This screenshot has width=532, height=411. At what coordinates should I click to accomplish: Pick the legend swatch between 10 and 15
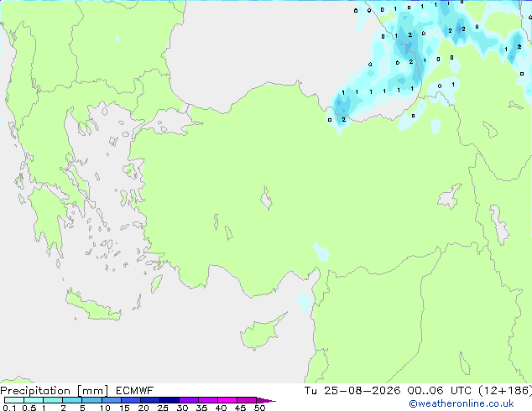click(111, 400)
